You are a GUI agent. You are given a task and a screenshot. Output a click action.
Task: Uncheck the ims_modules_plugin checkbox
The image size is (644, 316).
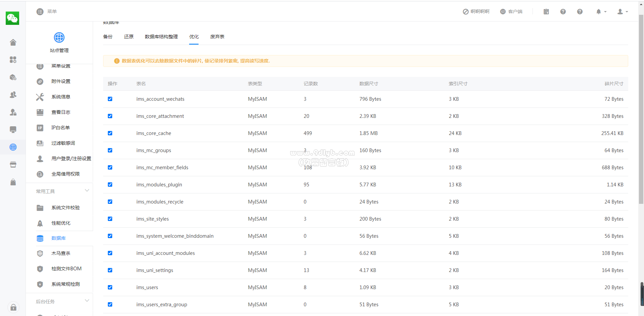[x=110, y=185]
